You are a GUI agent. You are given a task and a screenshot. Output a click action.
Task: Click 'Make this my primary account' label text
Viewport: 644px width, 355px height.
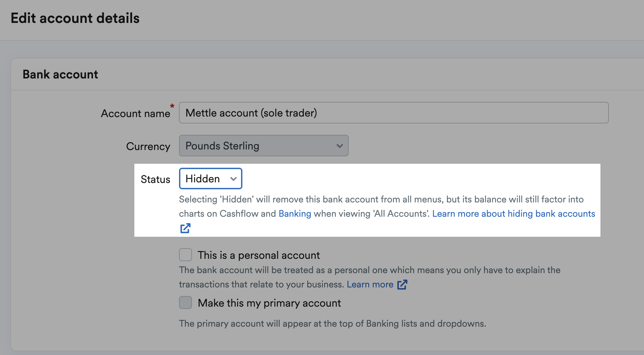[x=269, y=303]
